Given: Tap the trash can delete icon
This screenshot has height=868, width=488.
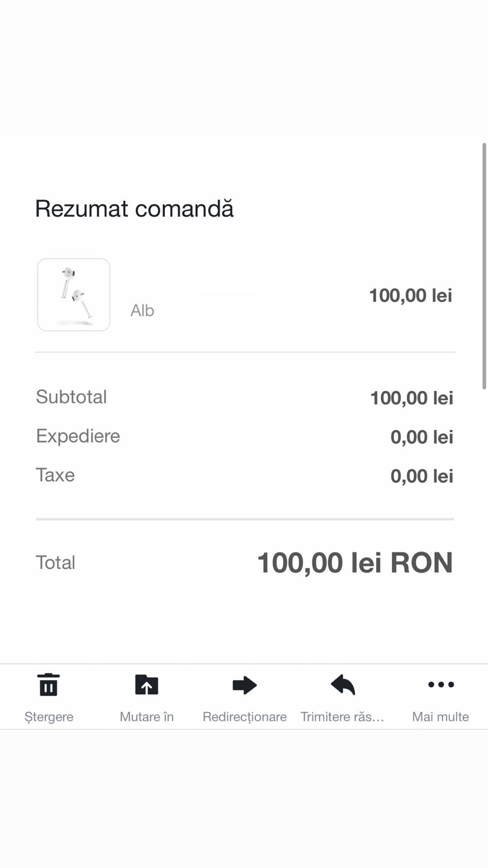Looking at the screenshot, I should pos(49,684).
